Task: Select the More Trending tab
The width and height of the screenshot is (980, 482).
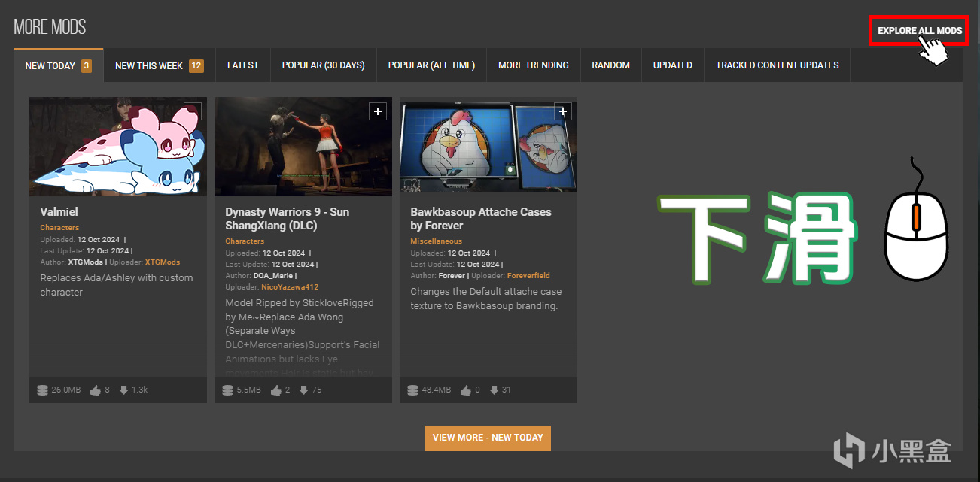Action: point(534,65)
